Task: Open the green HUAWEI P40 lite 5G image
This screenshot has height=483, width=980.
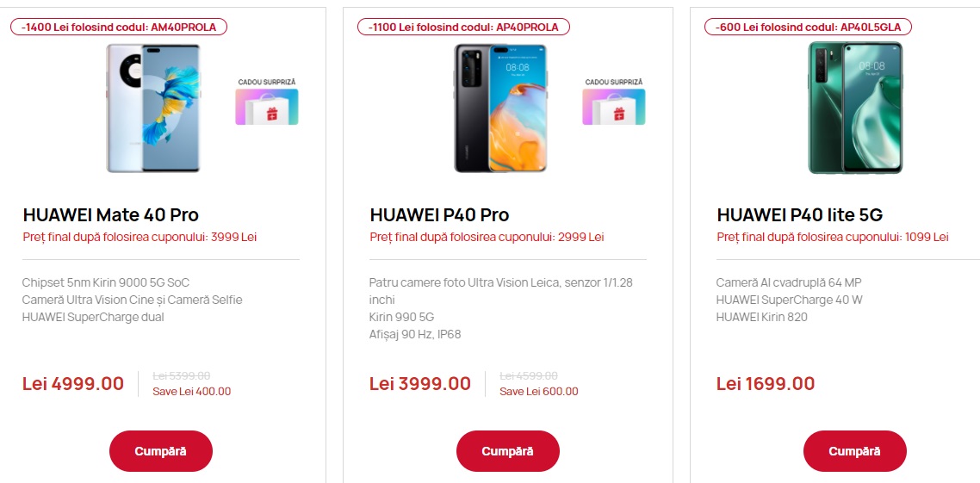Action: tap(855, 108)
